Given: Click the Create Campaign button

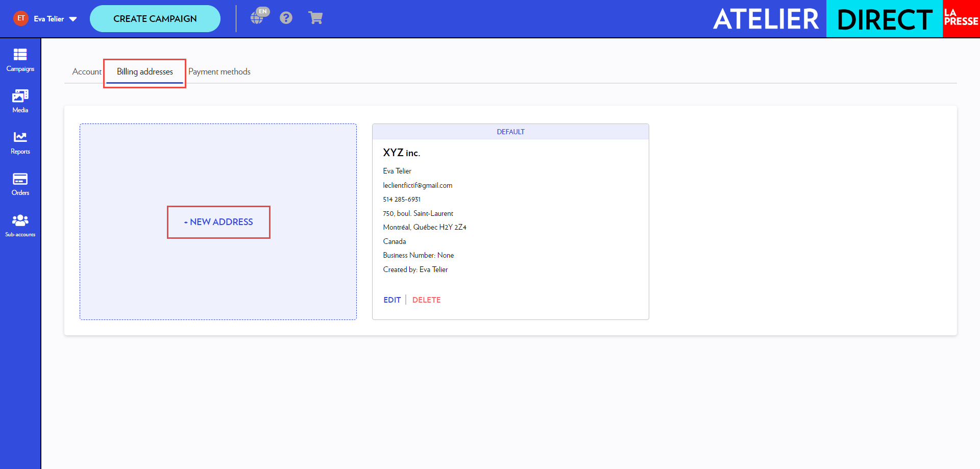Looking at the screenshot, I should click(155, 19).
